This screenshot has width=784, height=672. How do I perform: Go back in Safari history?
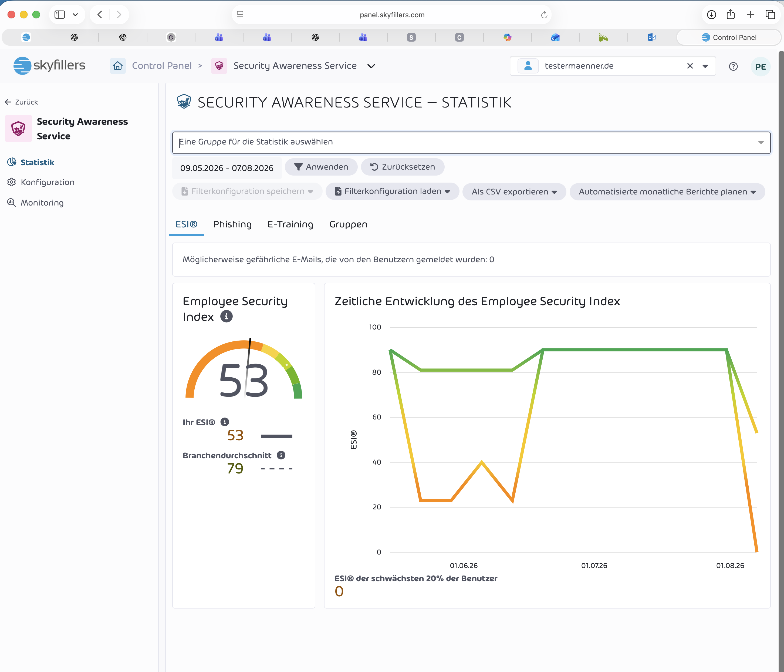[100, 15]
